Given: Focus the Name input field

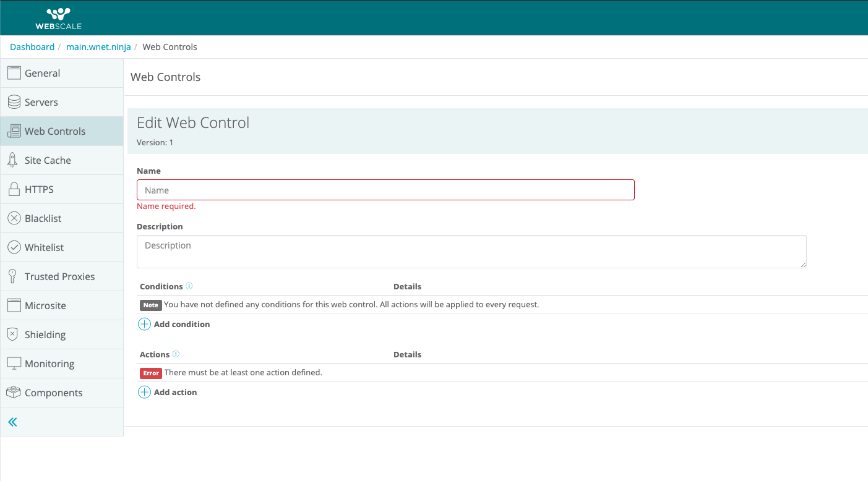Looking at the screenshot, I should coord(385,190).
